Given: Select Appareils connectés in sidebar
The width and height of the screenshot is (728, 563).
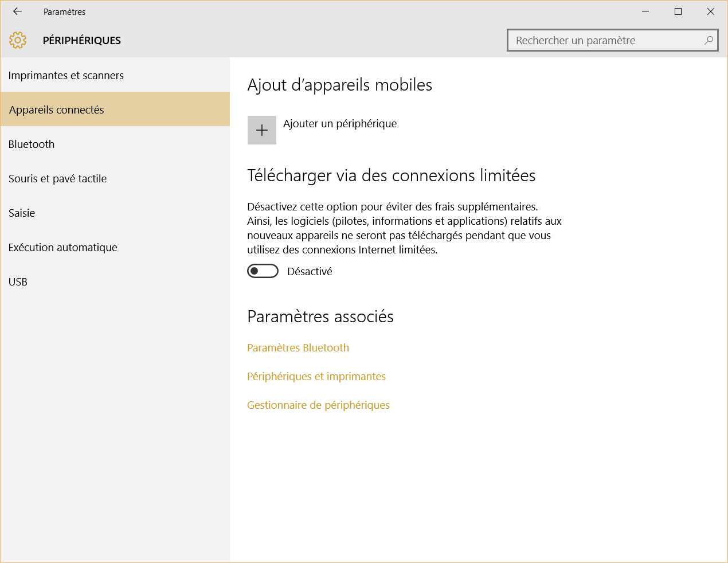Looking at the screenshot, I should pos(57,110).
